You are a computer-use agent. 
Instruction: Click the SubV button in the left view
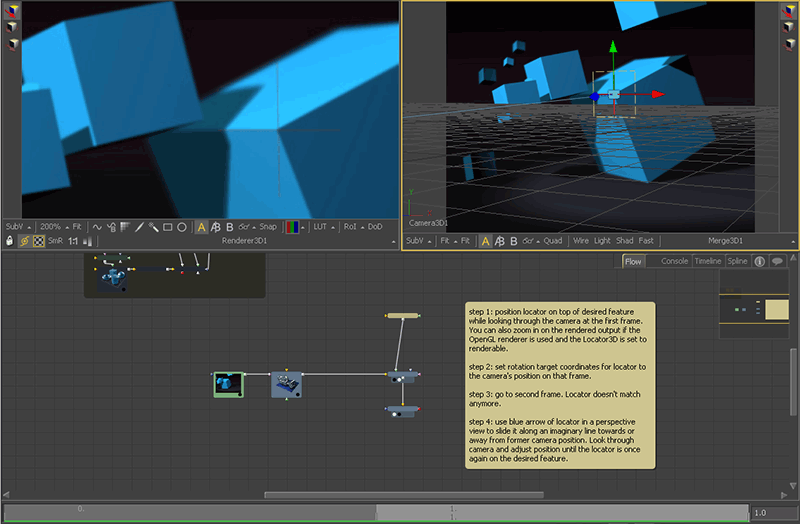click(x=14, y=227)
